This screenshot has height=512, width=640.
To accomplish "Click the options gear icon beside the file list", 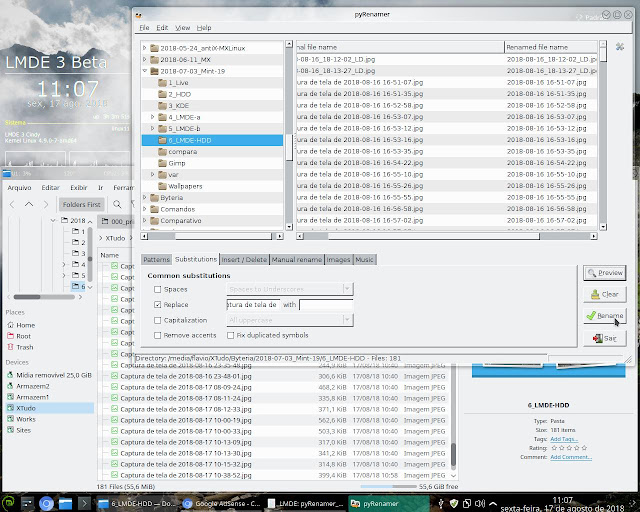I will (620, 47).
